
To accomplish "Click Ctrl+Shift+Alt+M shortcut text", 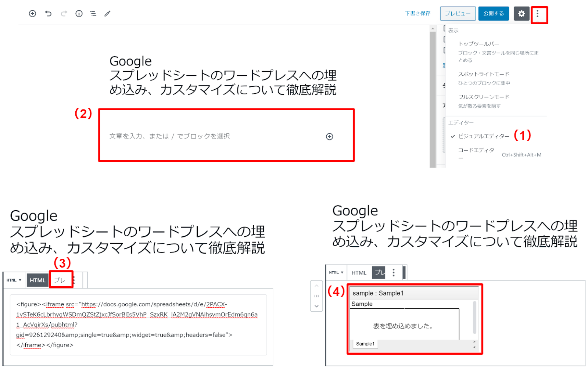I will click(521, 155).
